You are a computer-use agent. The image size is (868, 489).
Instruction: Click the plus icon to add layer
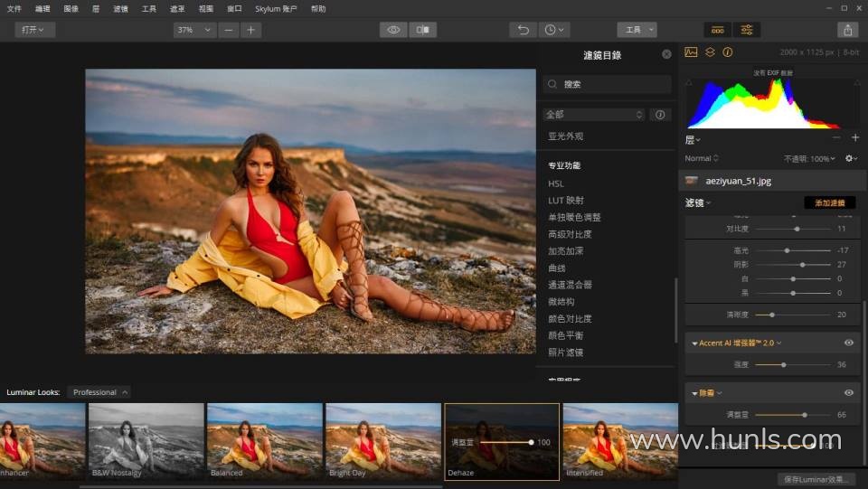point(855,137)
